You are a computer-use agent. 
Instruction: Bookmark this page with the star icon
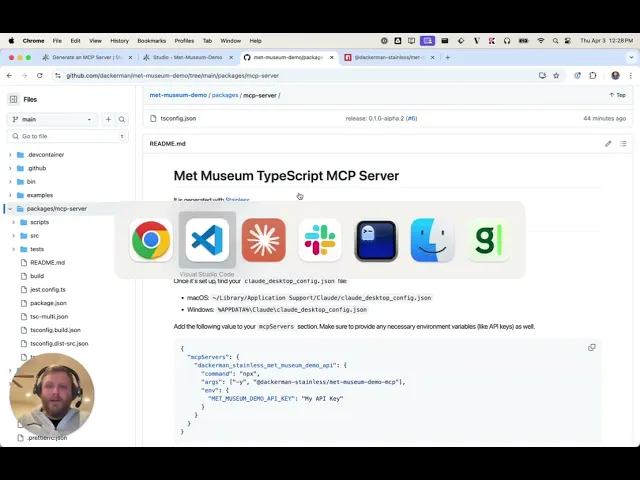click(556, 76)
